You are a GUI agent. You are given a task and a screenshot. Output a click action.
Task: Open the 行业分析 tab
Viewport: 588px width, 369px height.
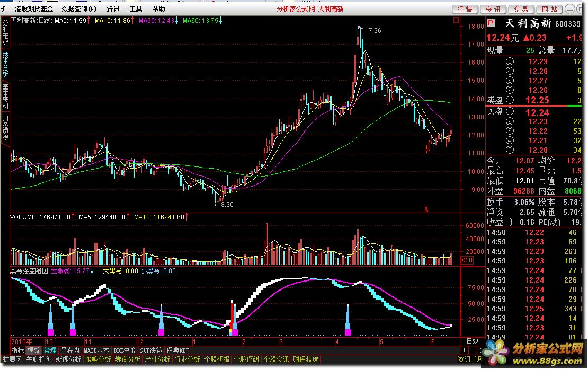(187, 359)
